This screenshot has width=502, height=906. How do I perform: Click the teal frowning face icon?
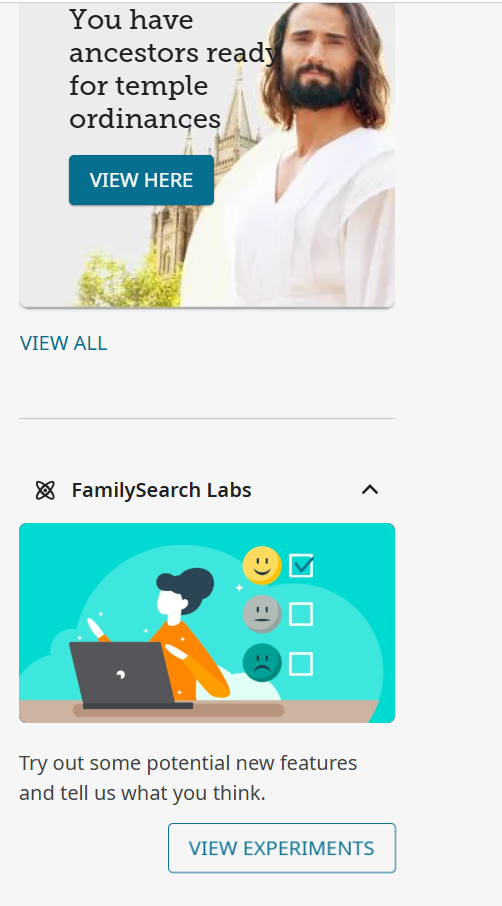[x=262, y=662]
